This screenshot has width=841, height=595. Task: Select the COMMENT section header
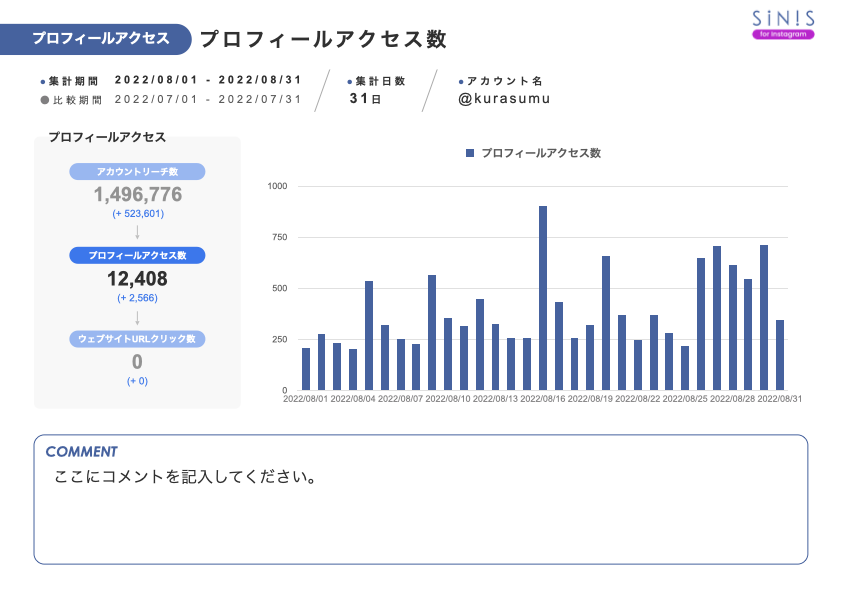pos(79,450)
